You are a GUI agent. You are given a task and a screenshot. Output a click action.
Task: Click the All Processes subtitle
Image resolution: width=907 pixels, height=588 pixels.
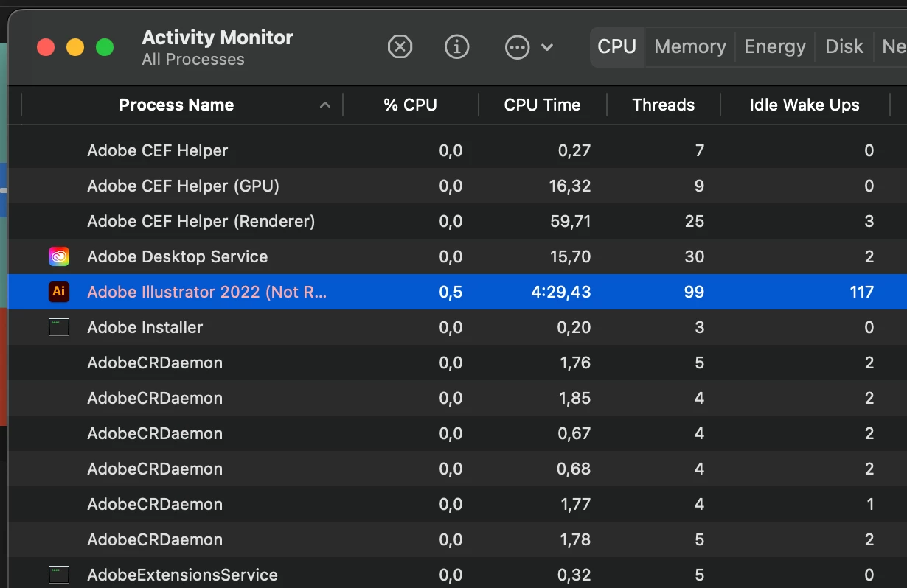click(x=193, y=60)
